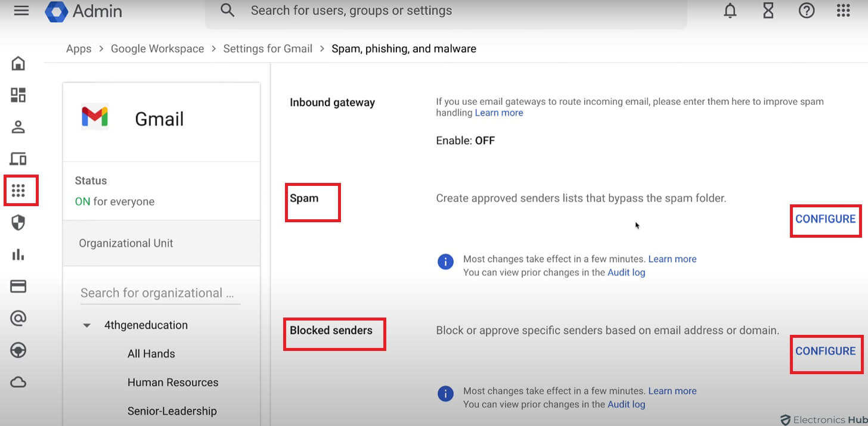Image resolution: width=868 pixels, height=426 pixels.
Task: Click the search users, groups or settings field
Action: click(x=447, y=11)
